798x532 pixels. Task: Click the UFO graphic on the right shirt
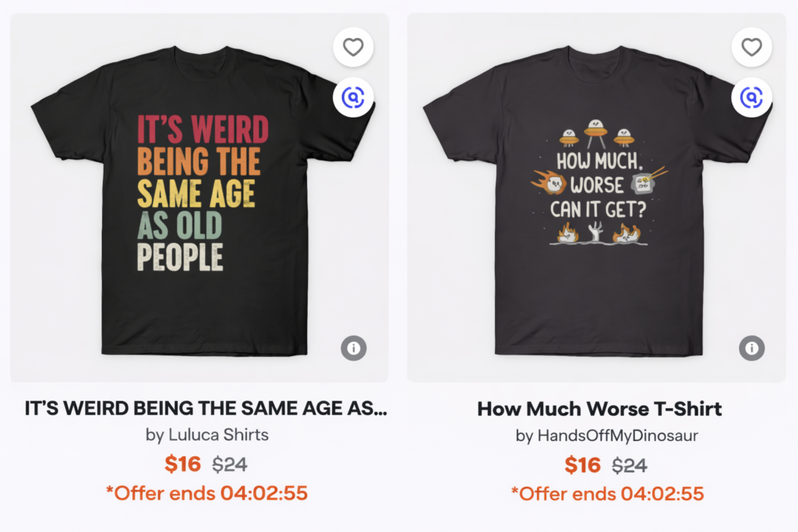coord(596,132)
